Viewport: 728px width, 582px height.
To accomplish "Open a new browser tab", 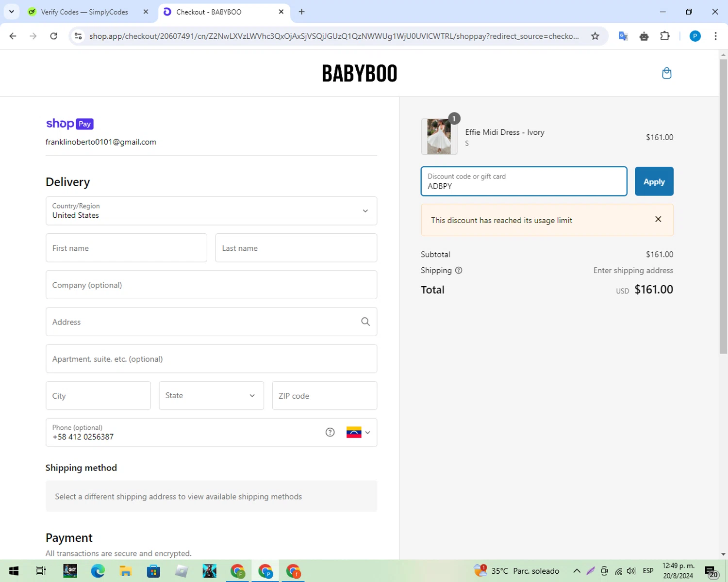I will coord(301,12).
